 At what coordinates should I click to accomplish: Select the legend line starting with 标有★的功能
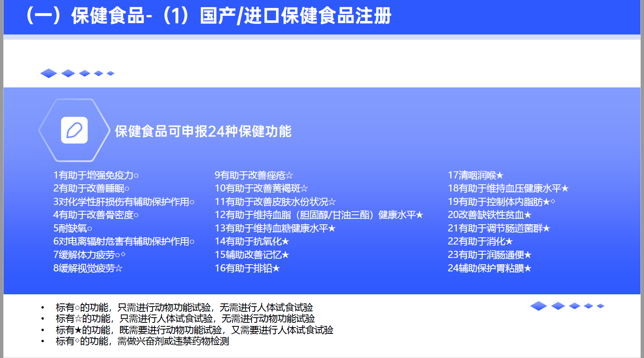click(194, 330)
